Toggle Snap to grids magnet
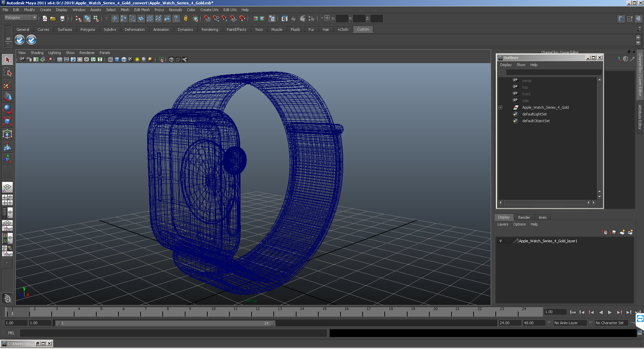The width and height of the screenshot is (644, 349). pyautogui.click(x=207, y=18)
